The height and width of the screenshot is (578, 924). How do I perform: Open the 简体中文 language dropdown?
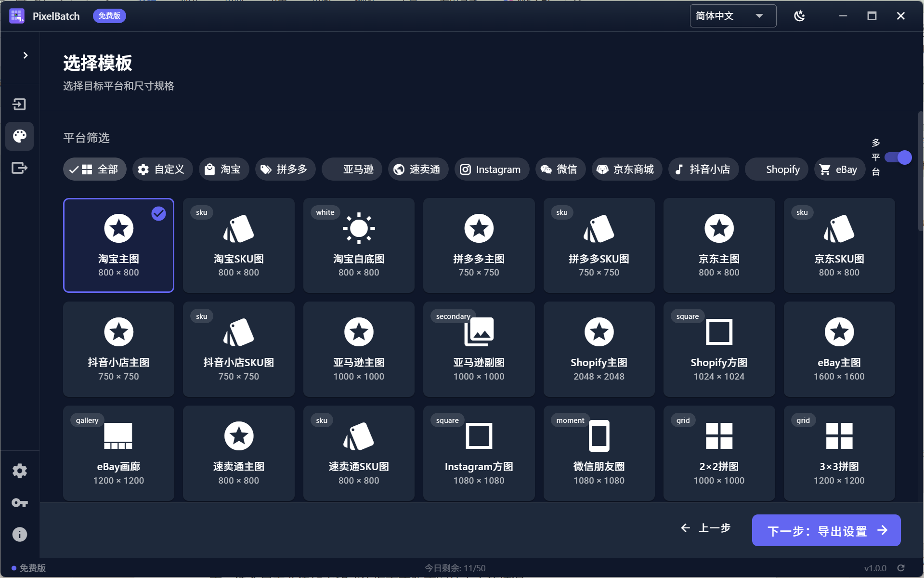(x=731, y=15)
